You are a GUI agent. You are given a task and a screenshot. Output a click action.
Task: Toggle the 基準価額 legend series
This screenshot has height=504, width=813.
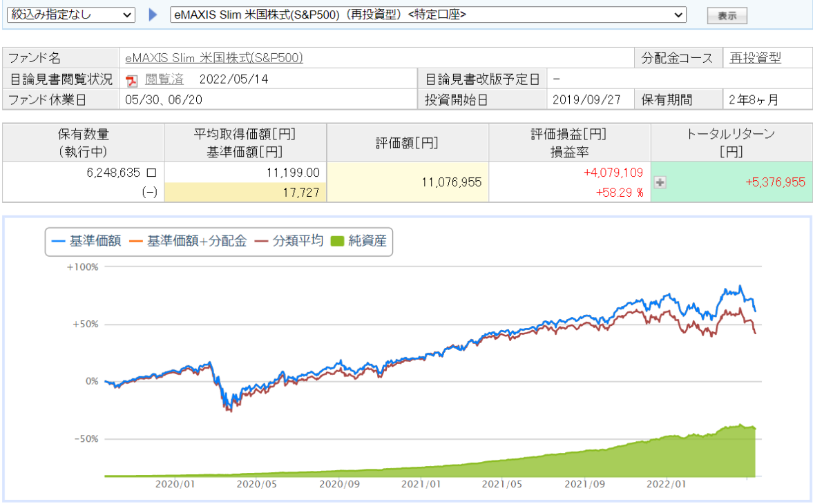click(86, 241)
